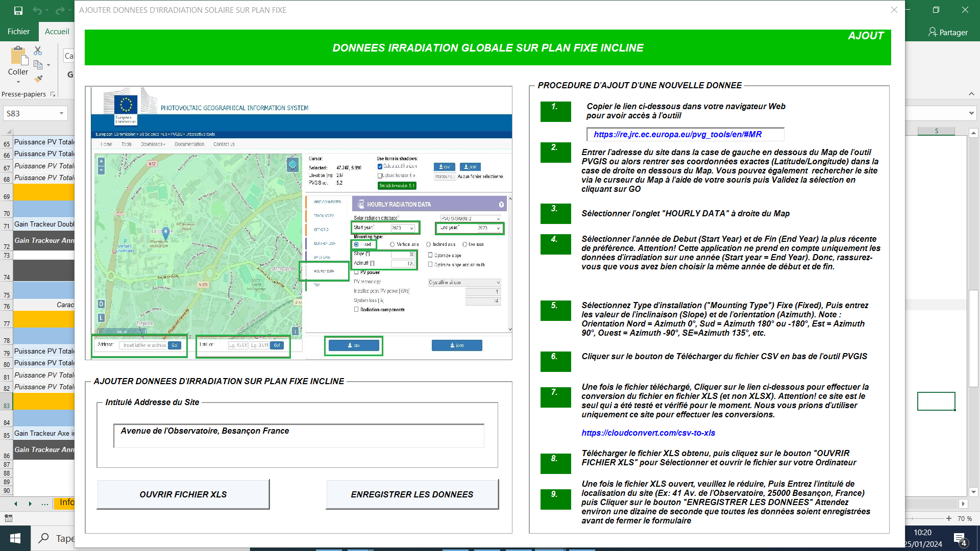Open the cloudconvert csv-to-xls link
This screenshot has width=980, height=551.
(648, 433)
